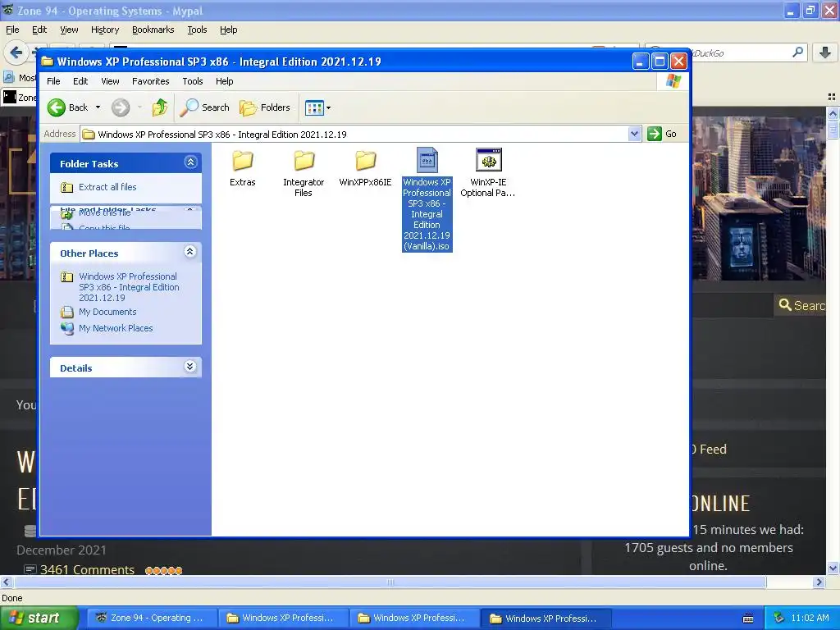Image resolution: width=840 pixels, height=630 pixels.
Task: Open Explorer Tools menu
Action: (192, 81)
